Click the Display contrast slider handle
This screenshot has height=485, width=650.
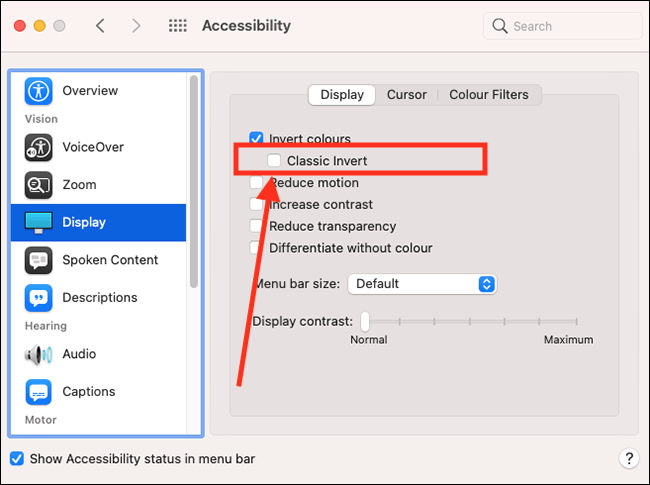point(366,321)
